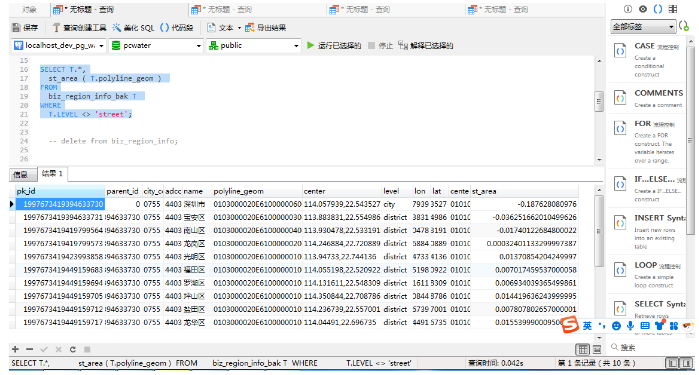
Task: Run the selected SQL (运行已选择的)
Action: [334, 45]
